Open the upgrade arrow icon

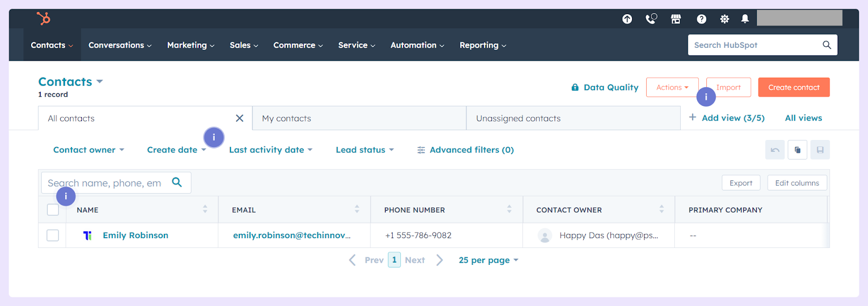point(627,19)
